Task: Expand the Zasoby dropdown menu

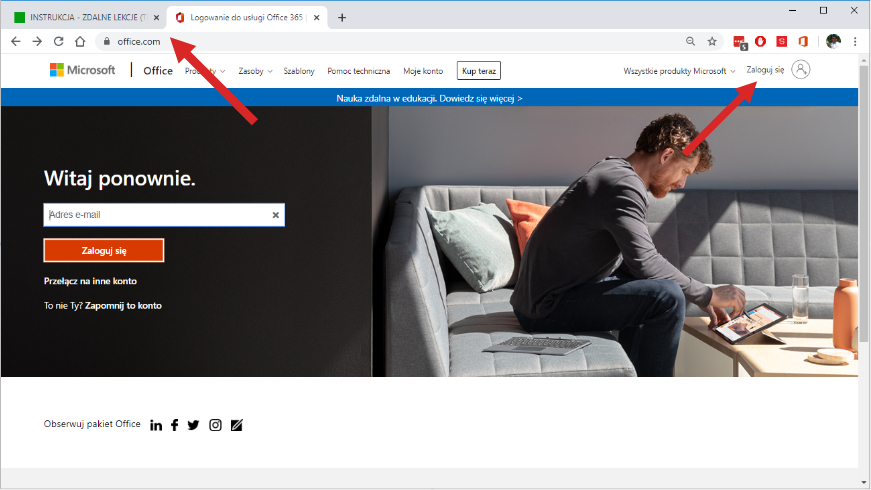Action: tap(256, 71)
